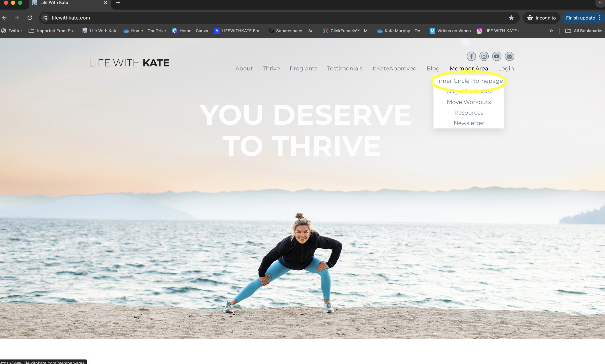Image resolution: width=605 pixels, height=364 pixels.
Task: Open site information icon in address bar
Action: (x=45, y=18)
